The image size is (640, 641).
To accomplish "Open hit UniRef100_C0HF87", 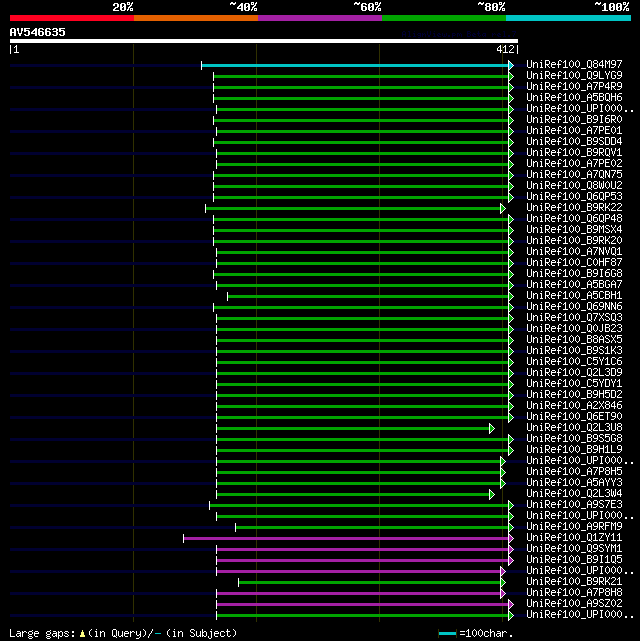I will [x=574, y=263].
